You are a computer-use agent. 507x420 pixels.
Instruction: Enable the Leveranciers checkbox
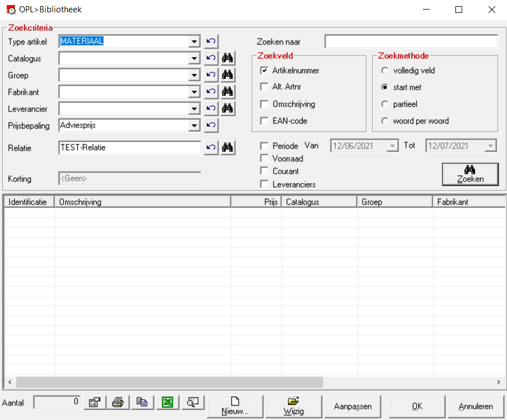pos(264,184)
